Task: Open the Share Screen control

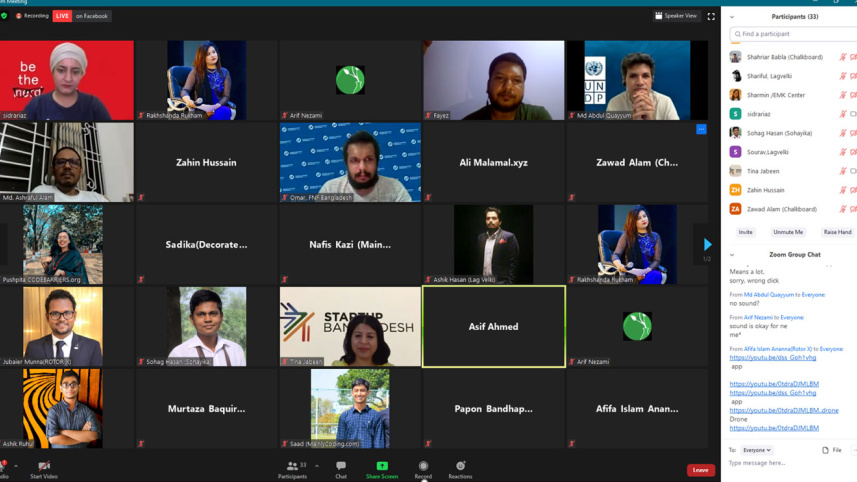Action: point(381,468)
